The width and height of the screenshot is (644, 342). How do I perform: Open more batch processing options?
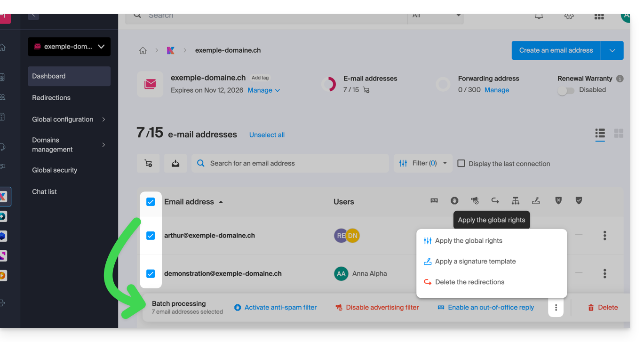pyautogui.click(x=556, y=308)
